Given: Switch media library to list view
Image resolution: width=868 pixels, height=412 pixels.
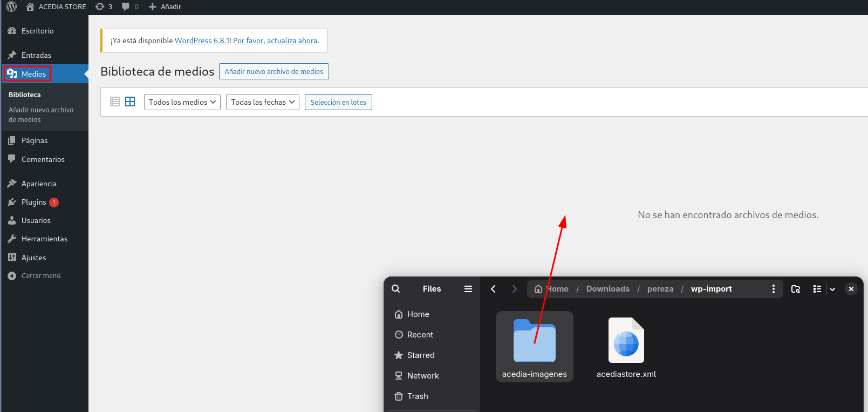Looking at the screenshot, I should (x=115, y=102).
